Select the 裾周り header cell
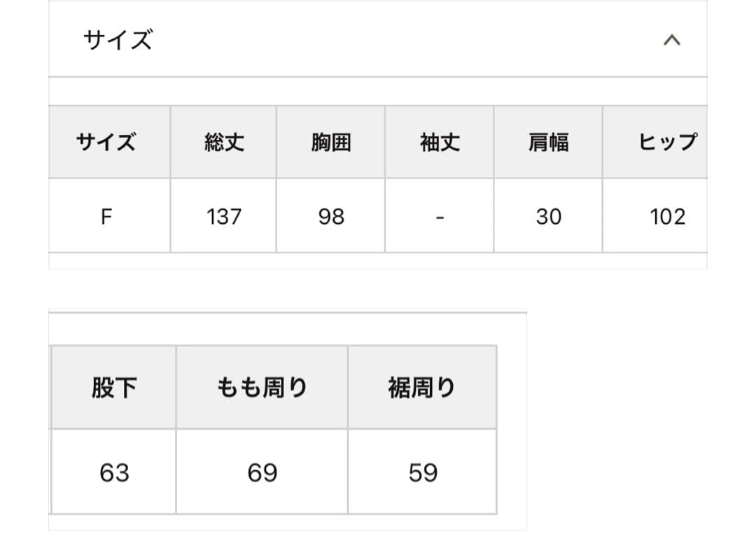The width and height of the screenshot is (756, 559). point(421,387)
